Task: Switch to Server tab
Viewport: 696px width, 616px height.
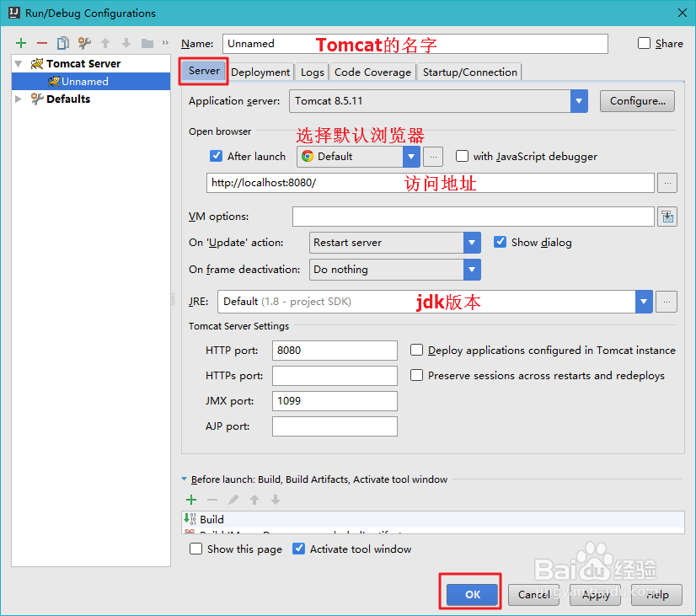Action: (204, 71)
